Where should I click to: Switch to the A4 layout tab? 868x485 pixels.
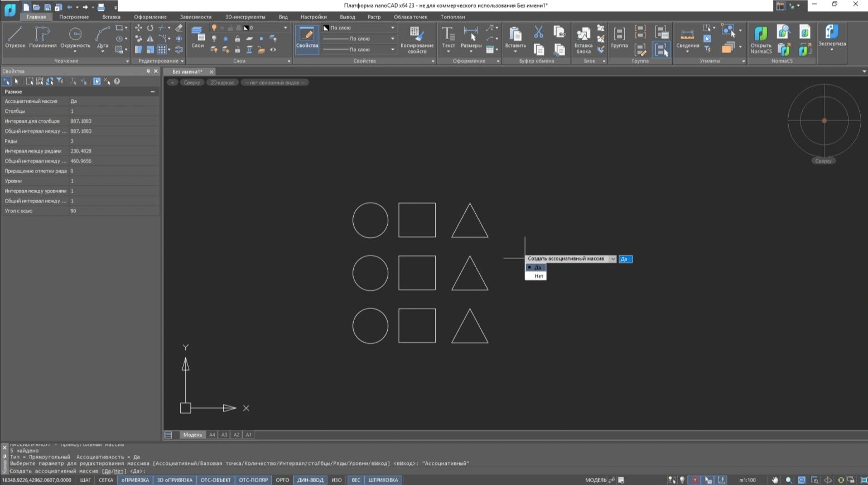click(212, 435)
